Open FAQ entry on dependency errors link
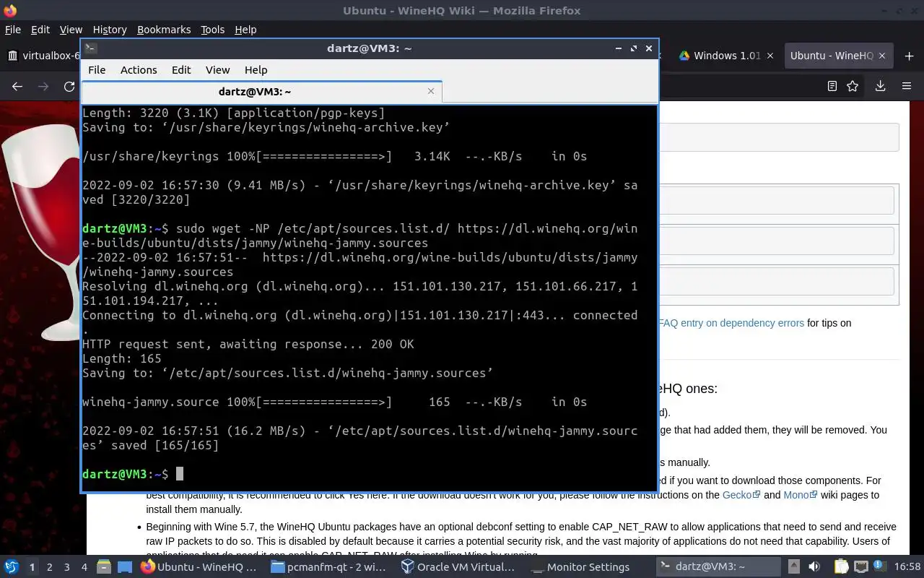924x578 pixels. click(x=731, y=323)
